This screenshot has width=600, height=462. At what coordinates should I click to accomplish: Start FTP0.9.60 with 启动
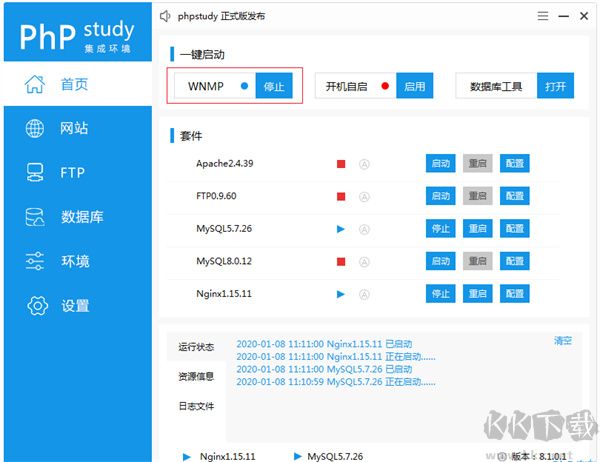pyautogui.click(x=441, y=196)
